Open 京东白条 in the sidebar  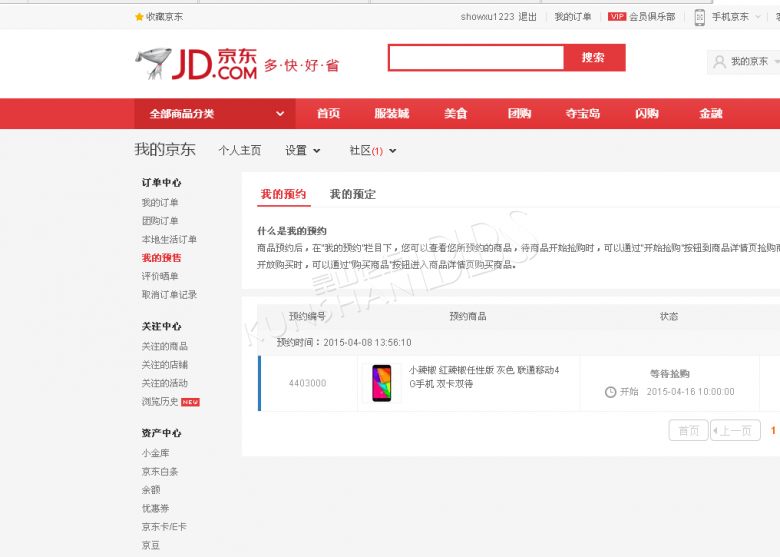(x=160, y=472)
